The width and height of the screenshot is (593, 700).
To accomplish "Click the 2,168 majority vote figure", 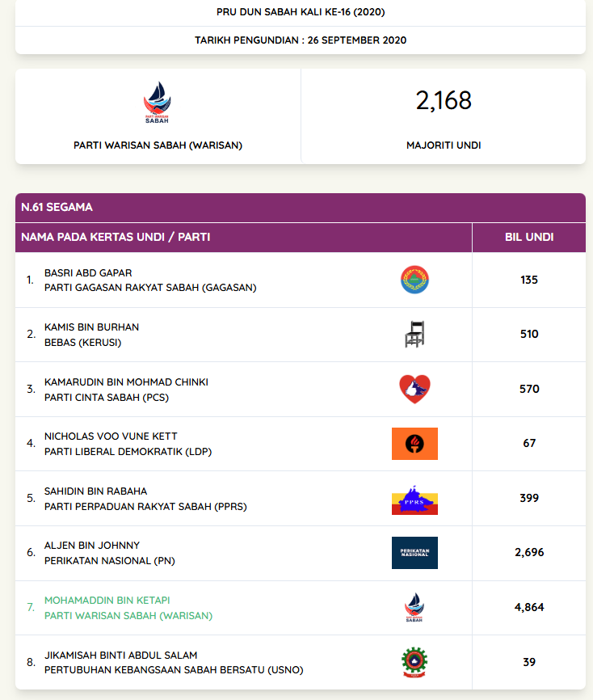I will (444, 101).
